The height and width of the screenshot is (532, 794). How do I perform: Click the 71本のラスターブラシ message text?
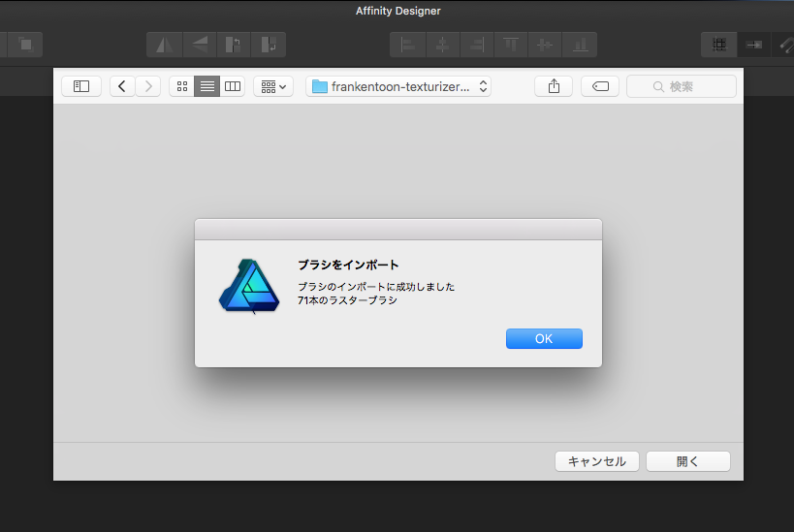click(x=347, y=300)
